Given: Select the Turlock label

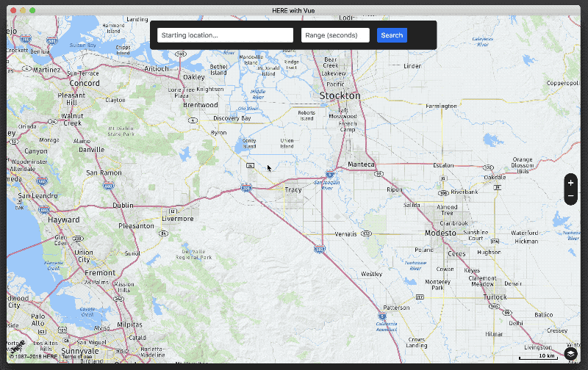Looking at the screenshot, I should click(495, 297).
